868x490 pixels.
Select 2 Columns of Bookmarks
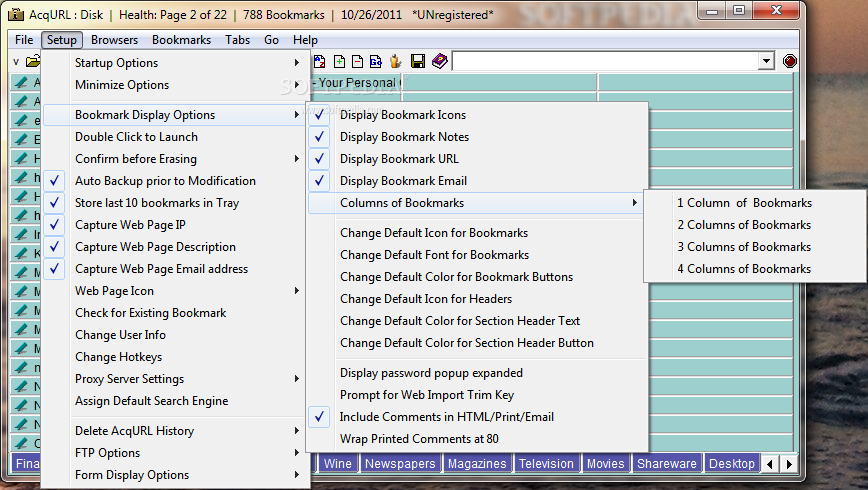pos(755,225)
